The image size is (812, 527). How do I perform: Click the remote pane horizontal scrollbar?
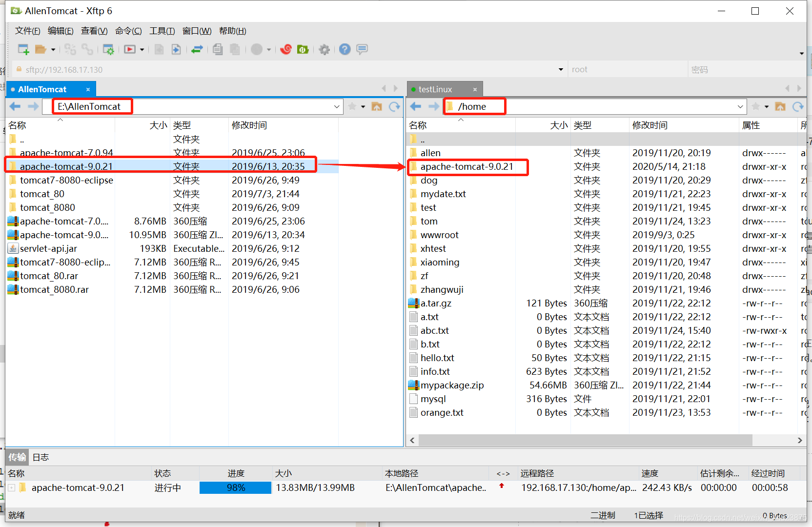pos(585,440)
